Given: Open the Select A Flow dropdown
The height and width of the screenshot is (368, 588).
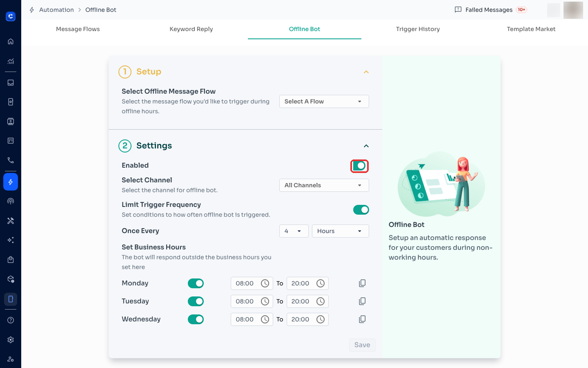Looking at the screenshot, I should tap(324, 101).
